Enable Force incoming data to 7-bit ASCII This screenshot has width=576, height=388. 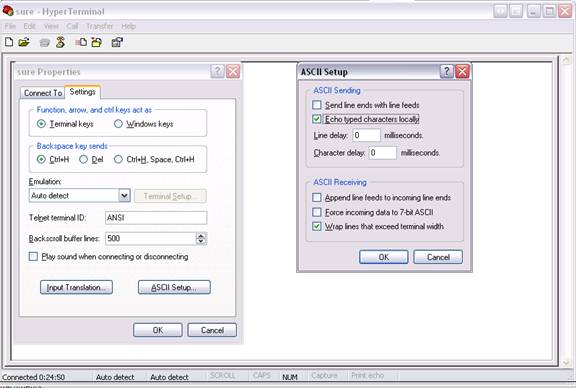click(317, 212)
